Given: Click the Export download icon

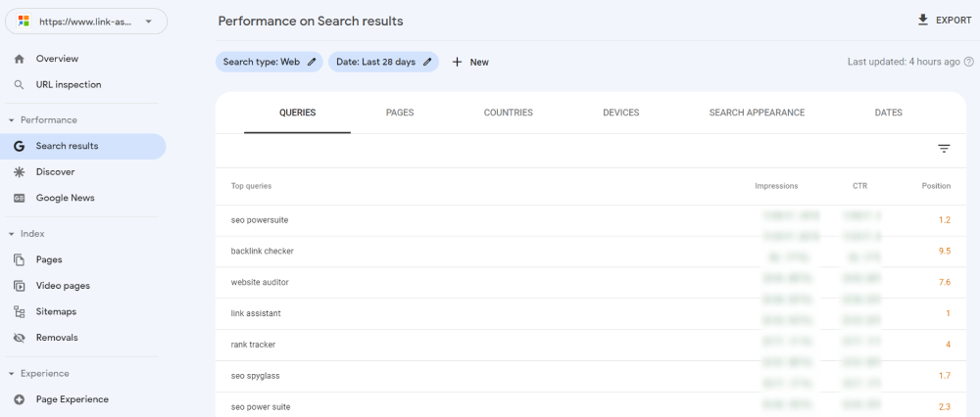Looking at the screenshot, I should click(x=922, y=20).
